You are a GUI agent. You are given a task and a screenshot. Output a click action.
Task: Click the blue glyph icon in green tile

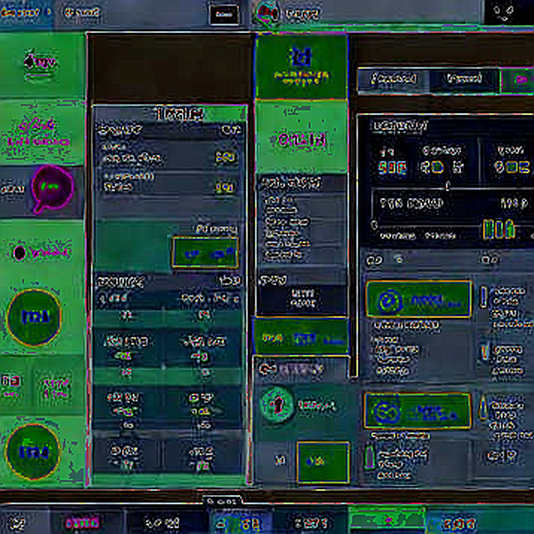coord(301,57)
